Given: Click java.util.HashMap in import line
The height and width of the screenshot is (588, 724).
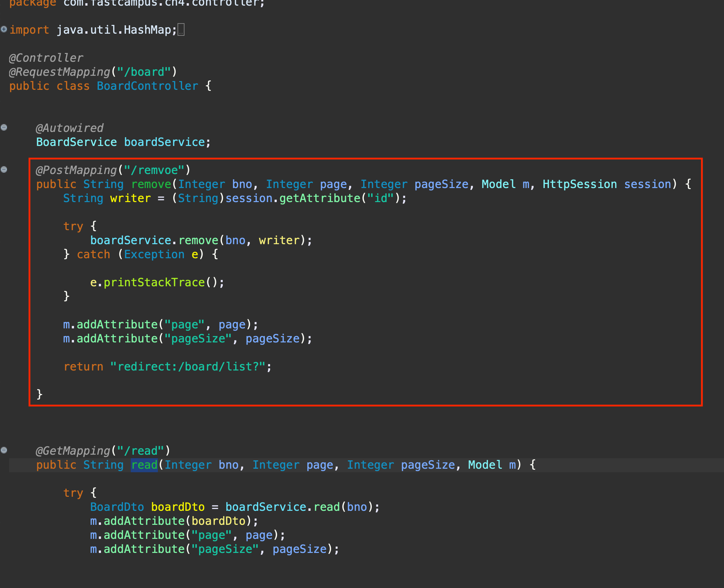Looking at the screenshot, I should click(113, 30).
